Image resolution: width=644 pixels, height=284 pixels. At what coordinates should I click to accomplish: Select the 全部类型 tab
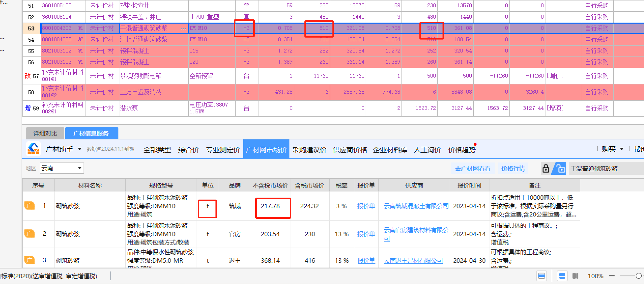pos(157,149)
